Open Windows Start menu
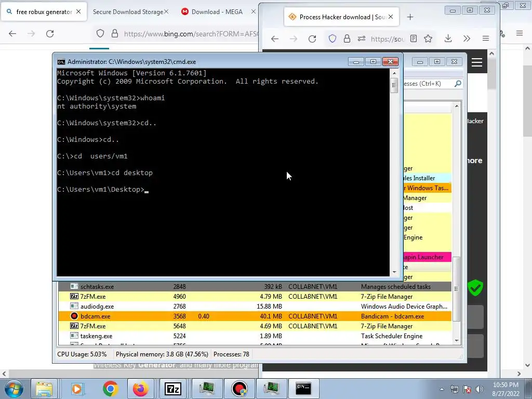Image resolution: width=532 pixels, height=399 pixels. pos(13,389)
